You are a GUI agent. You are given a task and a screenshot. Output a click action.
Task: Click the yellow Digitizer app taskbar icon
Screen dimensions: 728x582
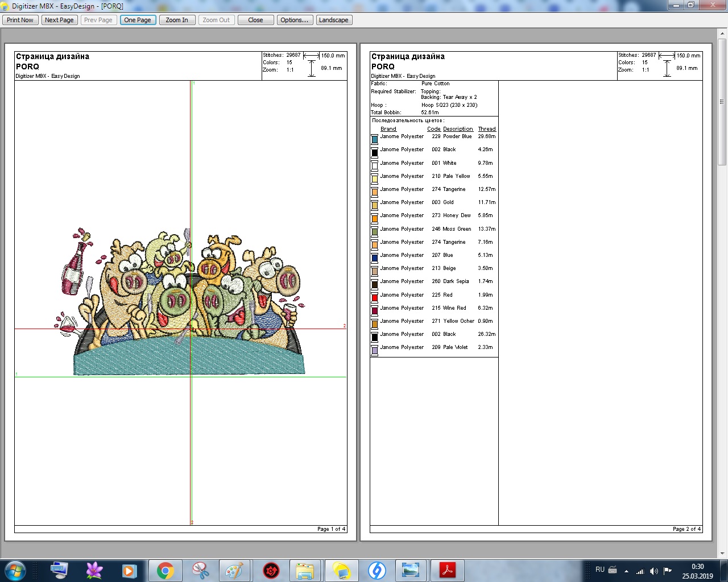(x=341, y=570)
